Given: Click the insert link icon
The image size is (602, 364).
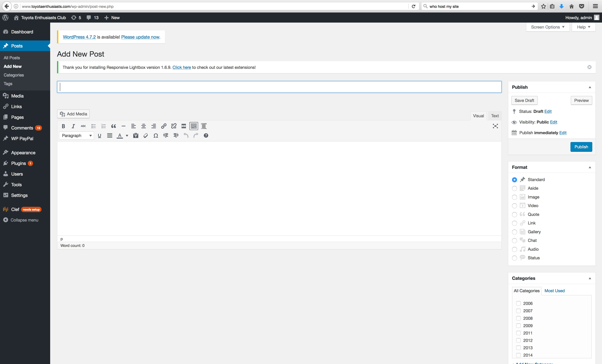Looking at the screenshot, I should pos(164,126).
